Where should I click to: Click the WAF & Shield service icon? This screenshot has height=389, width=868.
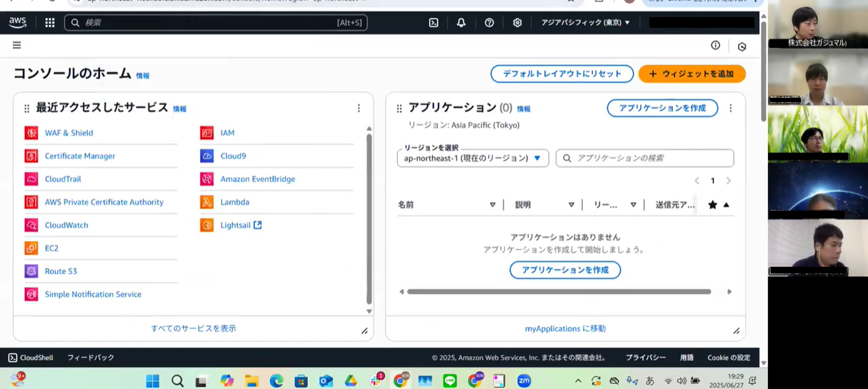[x=31, y=133]
